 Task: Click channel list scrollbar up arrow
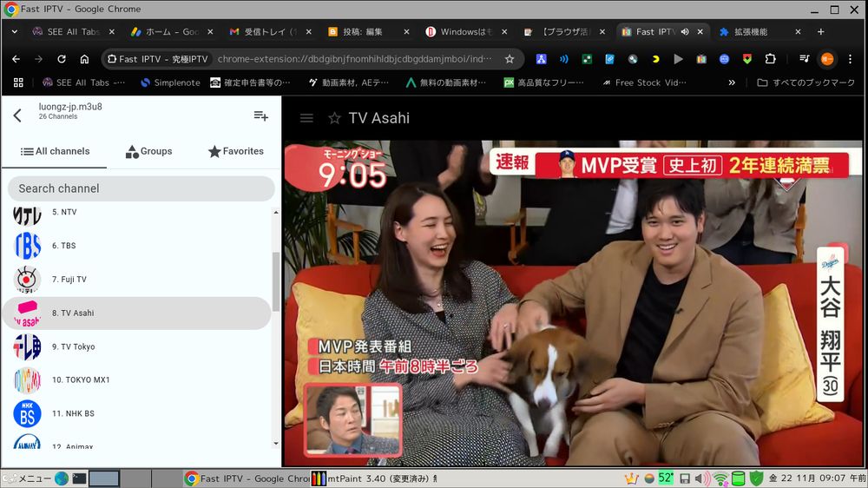tap(276, 212)
